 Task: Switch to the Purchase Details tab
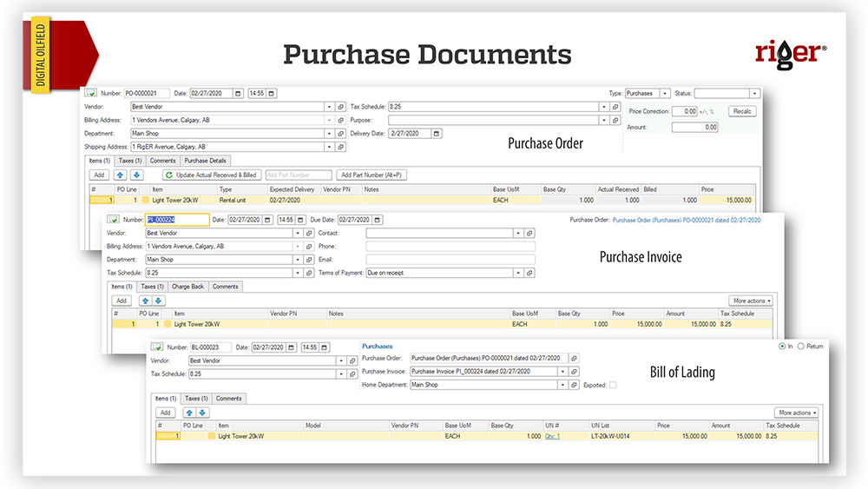point(205,161)
